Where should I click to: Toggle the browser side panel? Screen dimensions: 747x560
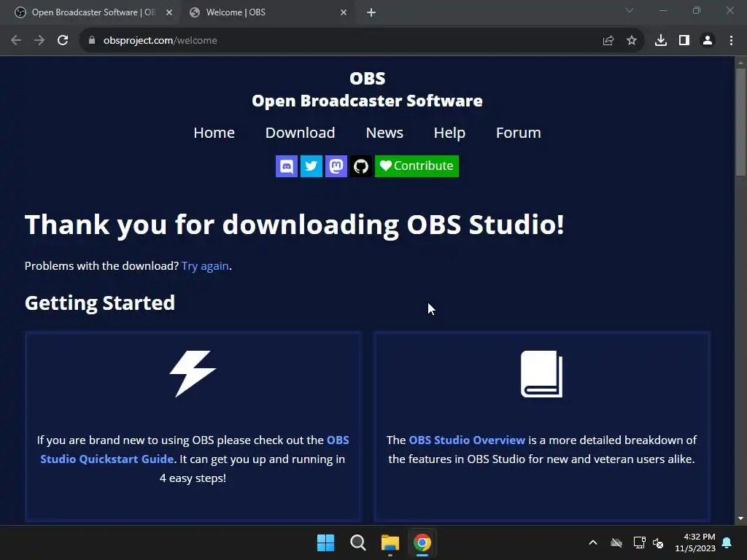tap(684, 41)
